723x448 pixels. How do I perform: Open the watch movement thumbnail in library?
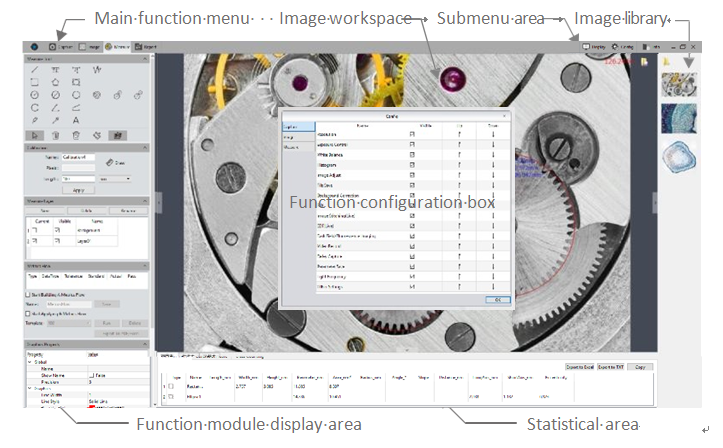click(x=679, y=84)
